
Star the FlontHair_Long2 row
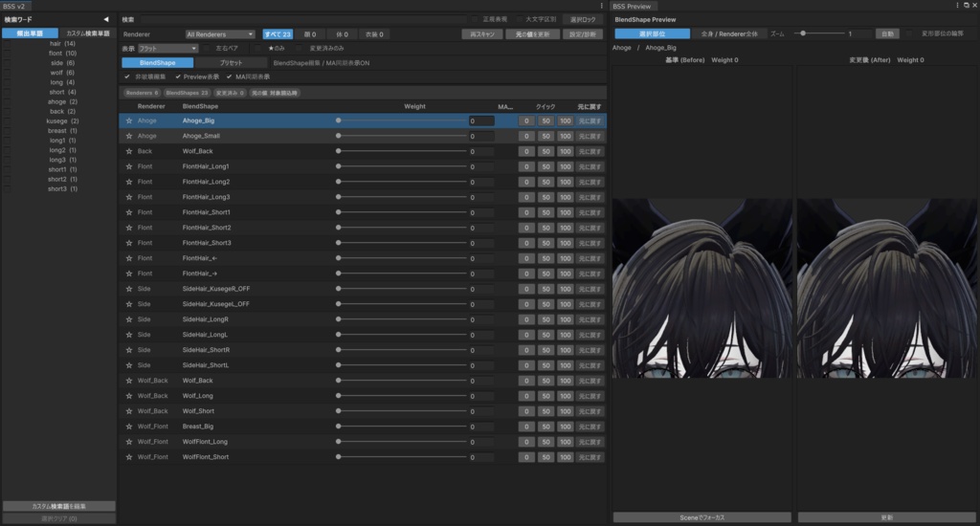click(x=129, y=182)
